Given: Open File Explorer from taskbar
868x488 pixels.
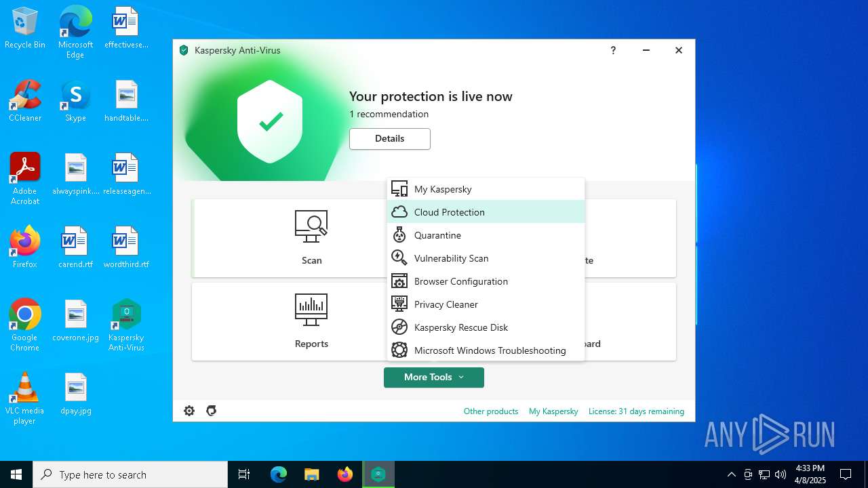Looking at the screenshot, I should [312, 474].
